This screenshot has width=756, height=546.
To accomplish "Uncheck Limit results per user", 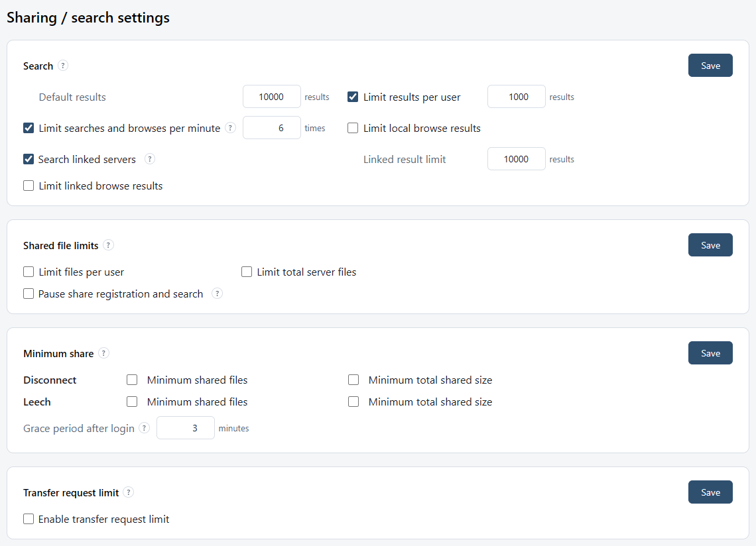I will click(353, 97).
